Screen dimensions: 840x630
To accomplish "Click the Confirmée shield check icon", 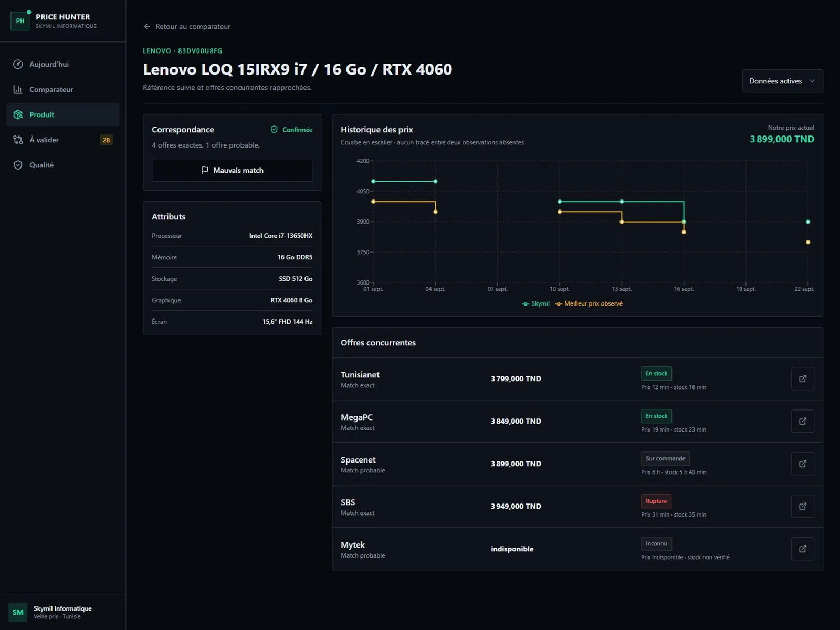I will tap(274, 129).
